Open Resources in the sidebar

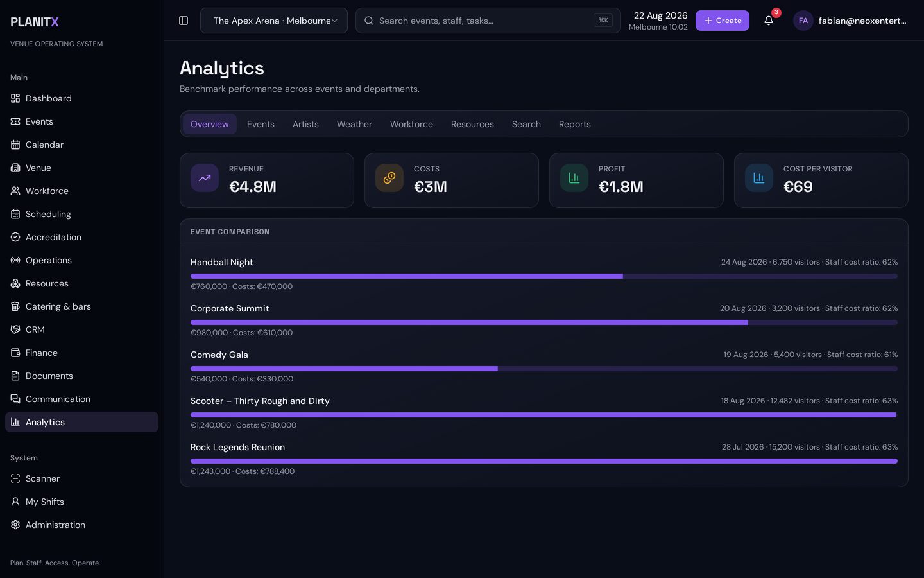pyautogui.click(x=81, y=283)
